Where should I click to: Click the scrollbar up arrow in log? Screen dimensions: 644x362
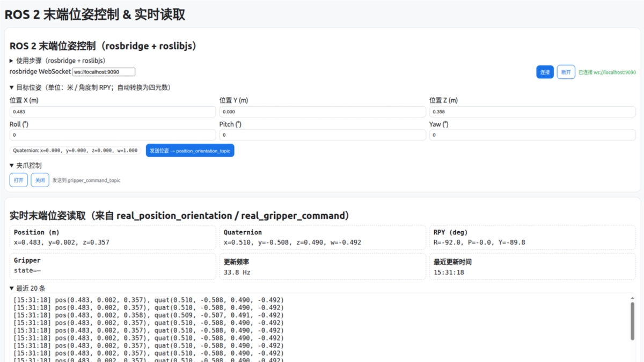pyautogui.click(x=632, y=298)
